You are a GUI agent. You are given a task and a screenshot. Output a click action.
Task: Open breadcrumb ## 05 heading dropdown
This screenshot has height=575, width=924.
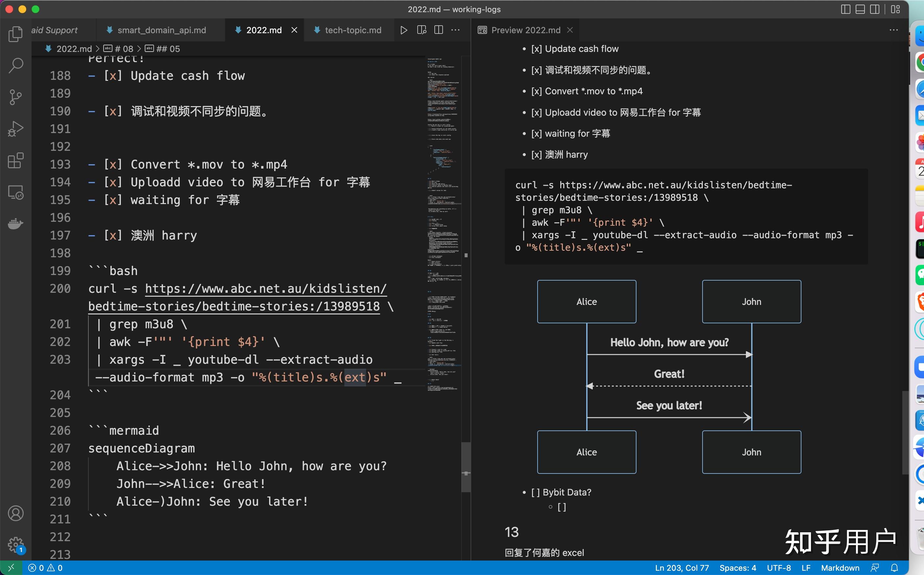[162, 49]
